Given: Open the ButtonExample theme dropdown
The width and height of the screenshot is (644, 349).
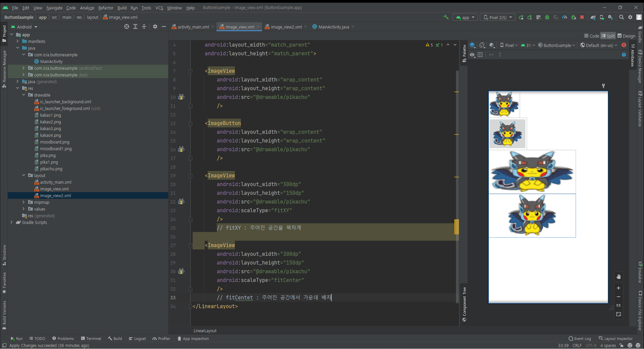Looking at the screenshot, I should pyautogui.click(x=557, y=45).
